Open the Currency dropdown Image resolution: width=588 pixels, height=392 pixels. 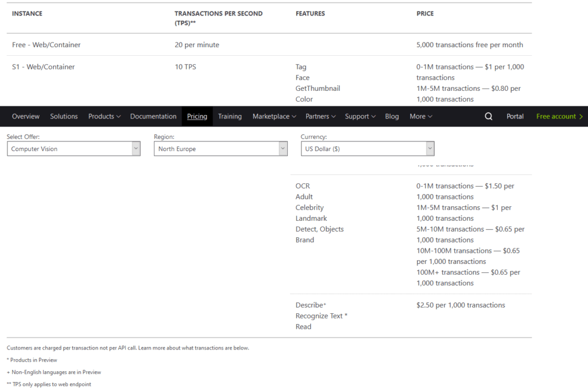(x=367, y=149)
